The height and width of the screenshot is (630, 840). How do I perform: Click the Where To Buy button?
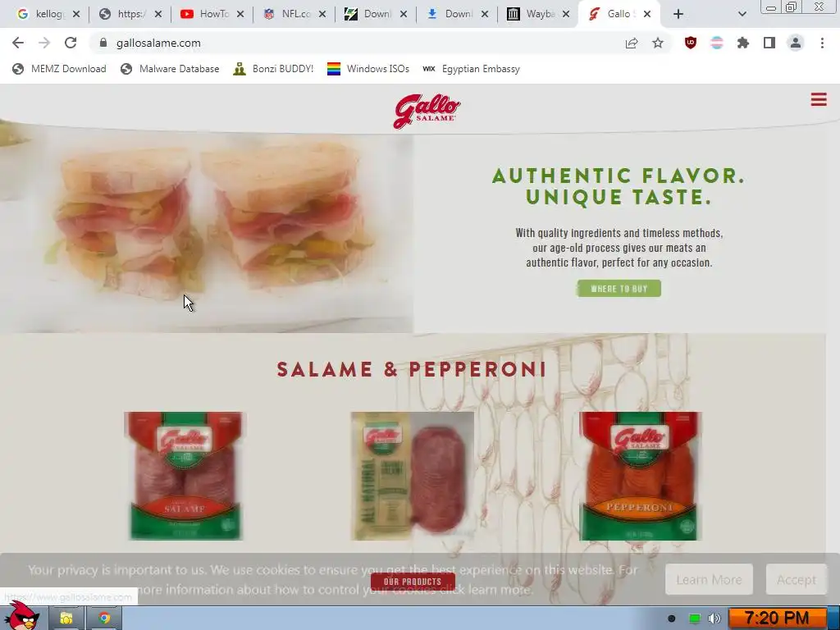pos(619,288)
